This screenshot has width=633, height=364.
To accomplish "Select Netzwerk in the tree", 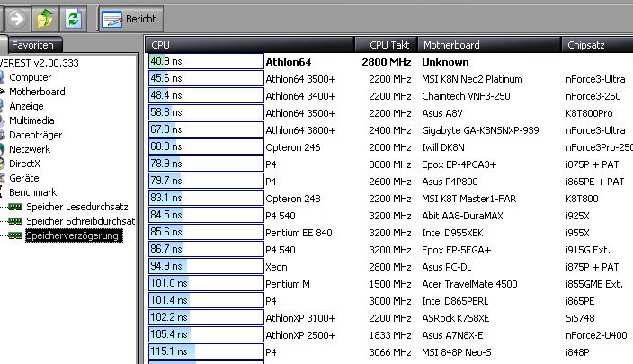I will click(30, 149).
